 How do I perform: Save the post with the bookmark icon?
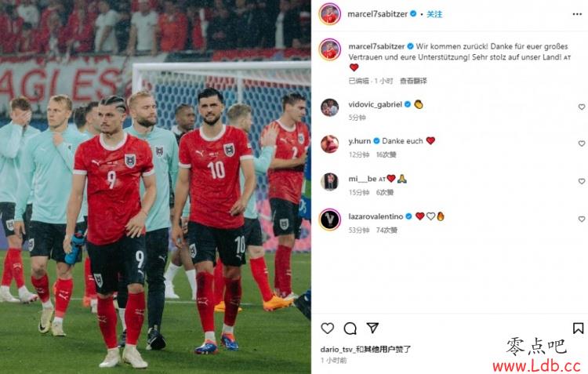(578, 329)
